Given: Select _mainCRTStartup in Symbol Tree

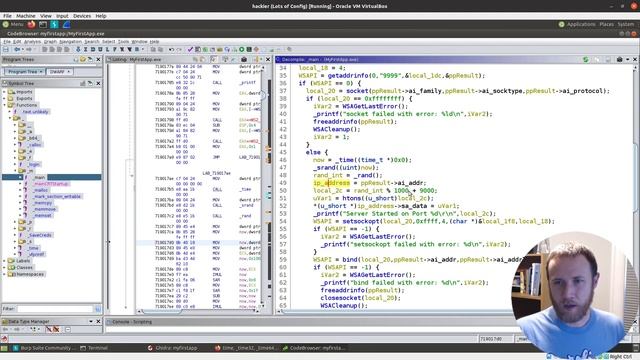Looking at the screenshot, I should point(51,184).
